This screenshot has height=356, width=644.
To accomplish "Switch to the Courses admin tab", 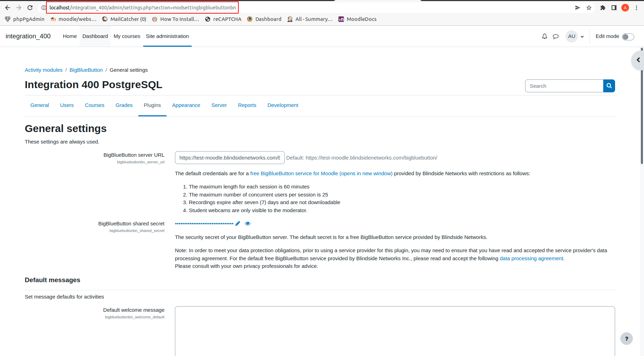I will (x=95, y=105).
